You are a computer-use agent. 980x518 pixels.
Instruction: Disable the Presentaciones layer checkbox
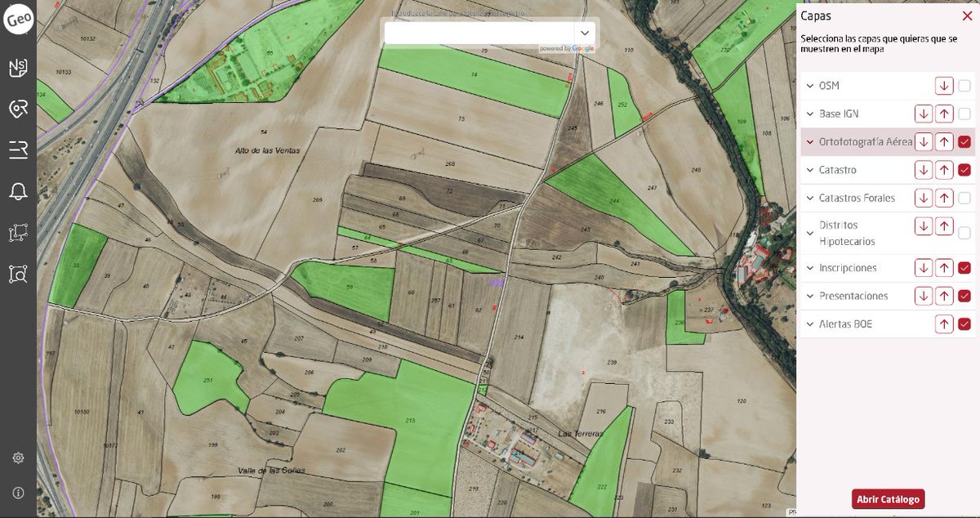click(964, 296)
